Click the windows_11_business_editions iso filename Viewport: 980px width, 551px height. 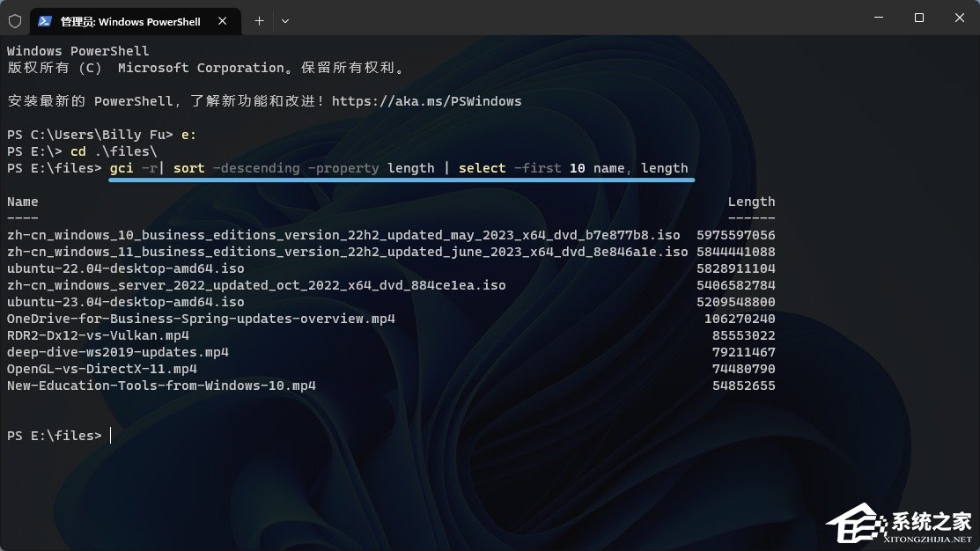click(347, 252)
